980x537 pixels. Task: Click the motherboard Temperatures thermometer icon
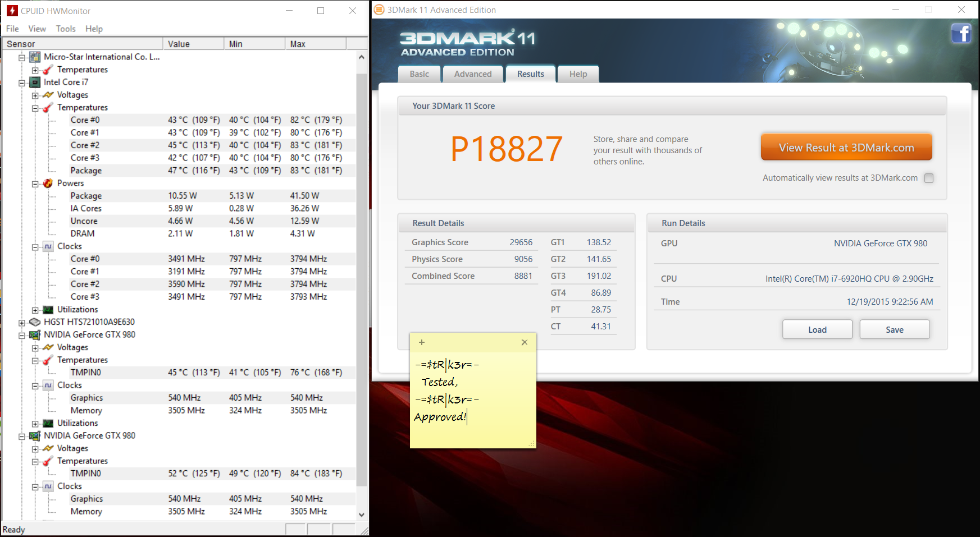pos(48,70)
